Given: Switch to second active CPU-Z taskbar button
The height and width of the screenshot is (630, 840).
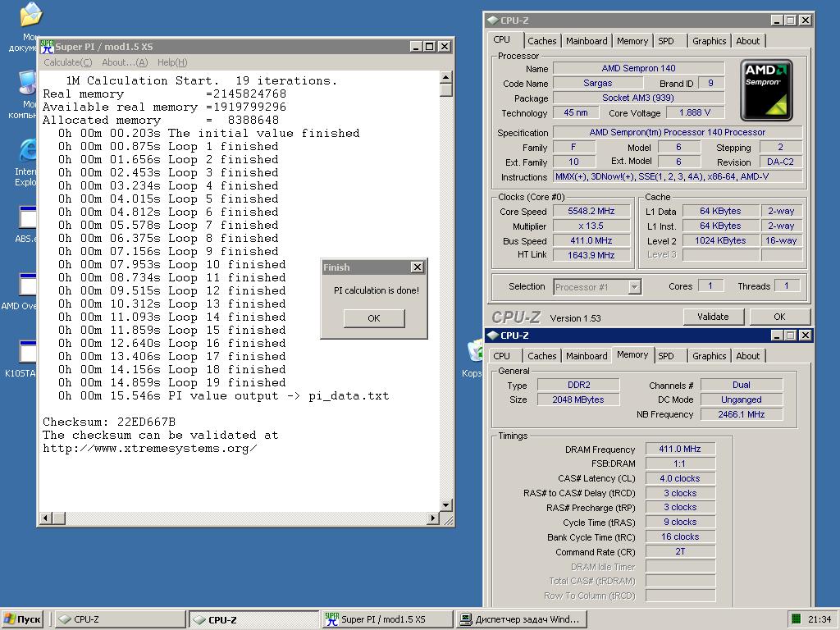Looking at the screenshot, I should click(254, 619).
